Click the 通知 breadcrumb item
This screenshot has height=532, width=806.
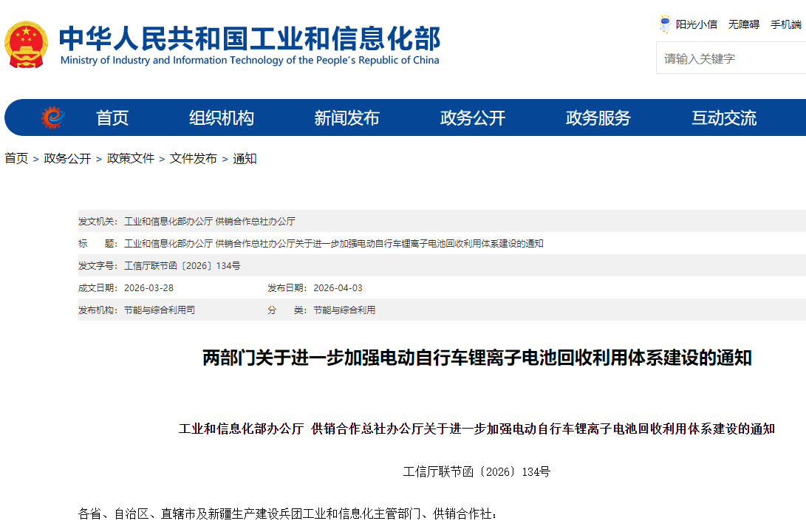245,158
